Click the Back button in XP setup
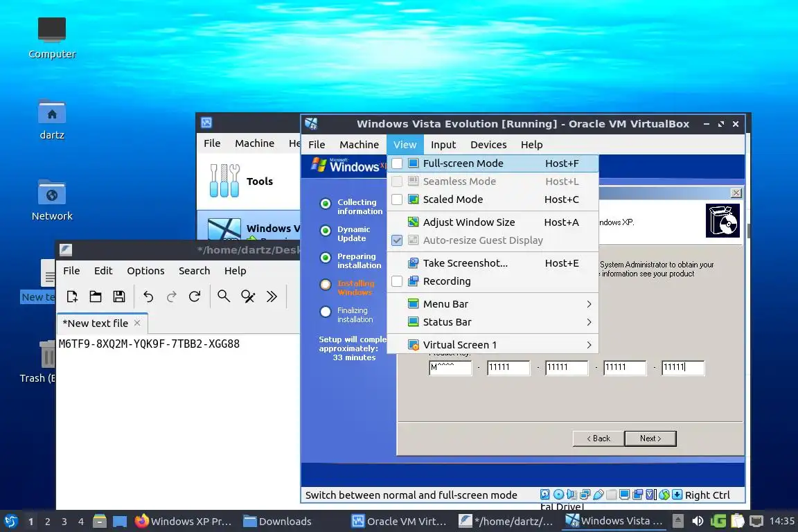 [598, 438]
